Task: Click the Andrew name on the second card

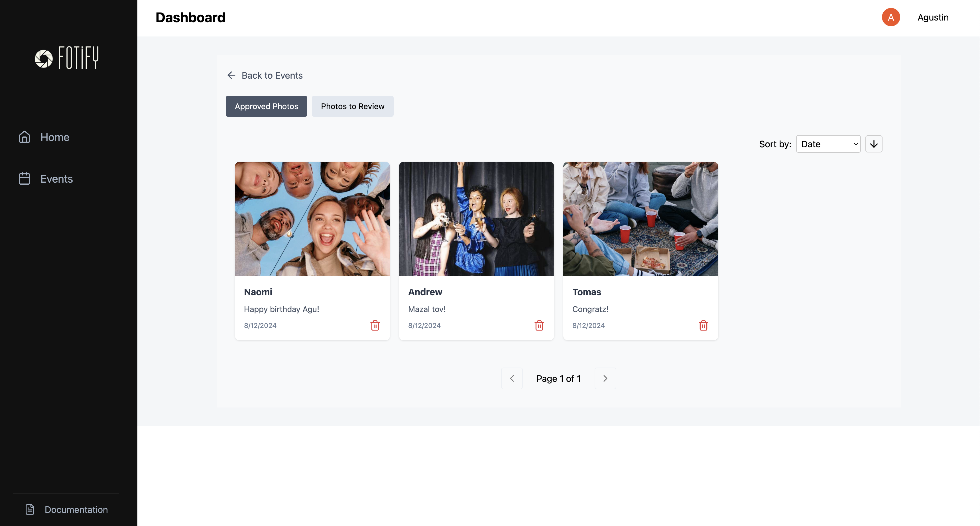Action: (425, 292)
